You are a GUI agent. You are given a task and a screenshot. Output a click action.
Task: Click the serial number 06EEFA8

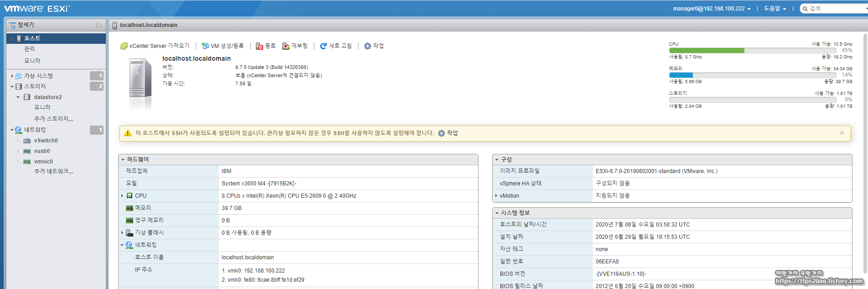(607, 262)
